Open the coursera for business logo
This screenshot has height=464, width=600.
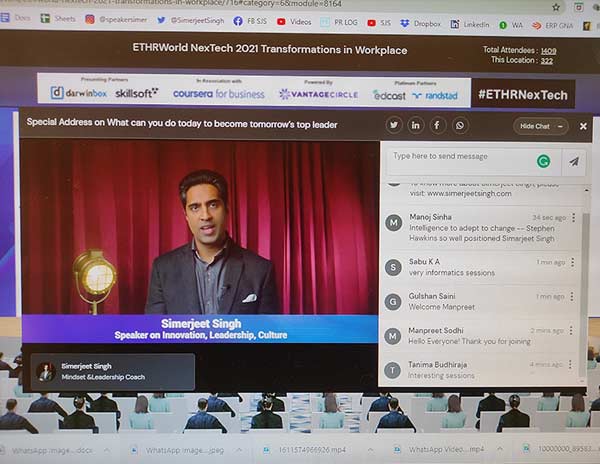click(218, 94)
